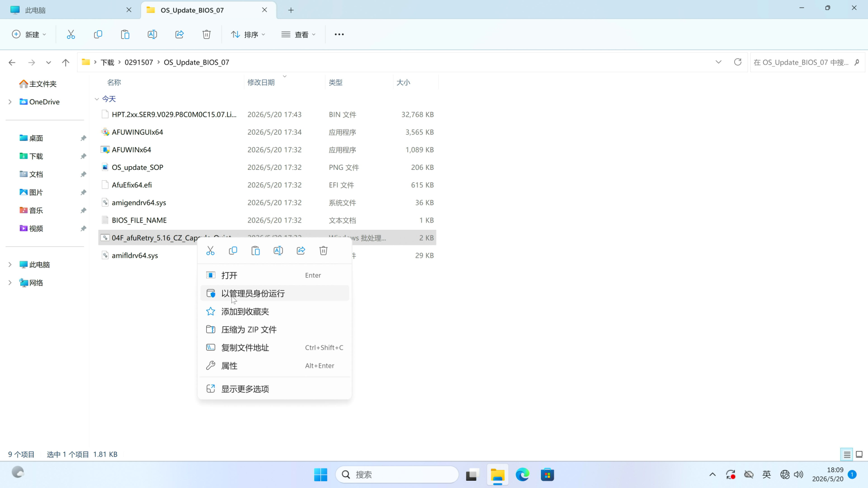This screenshot has height=488, width=868.
Task: Open the 查看 (View) dropdown
Action: click(x=299, y=35)
